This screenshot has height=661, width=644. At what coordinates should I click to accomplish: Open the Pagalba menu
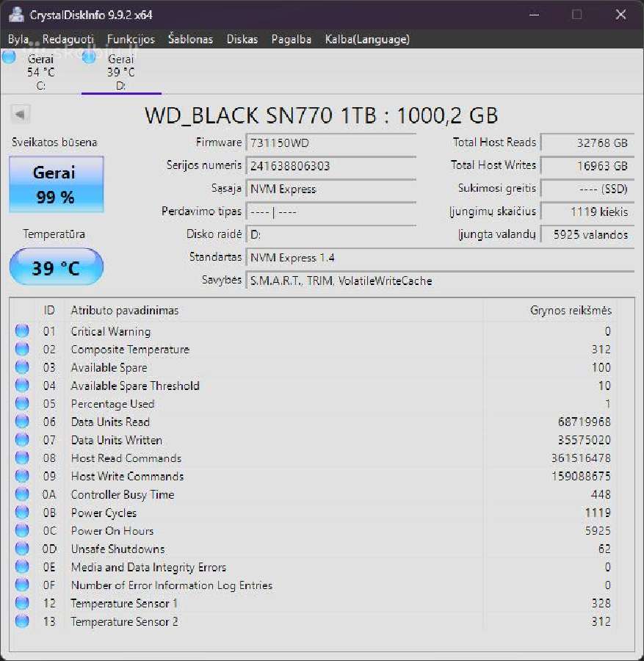[x=292, y=39]
